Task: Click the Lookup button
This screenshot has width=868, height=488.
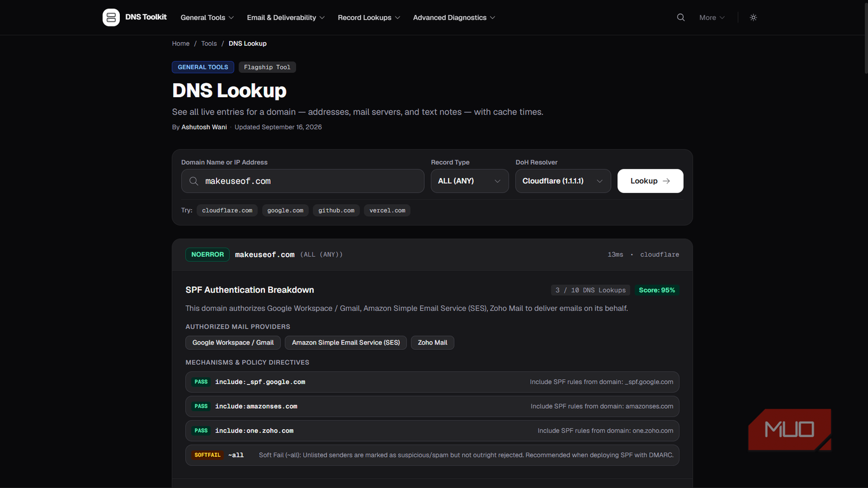Action: pyautogui.click(x=650, y=181)
